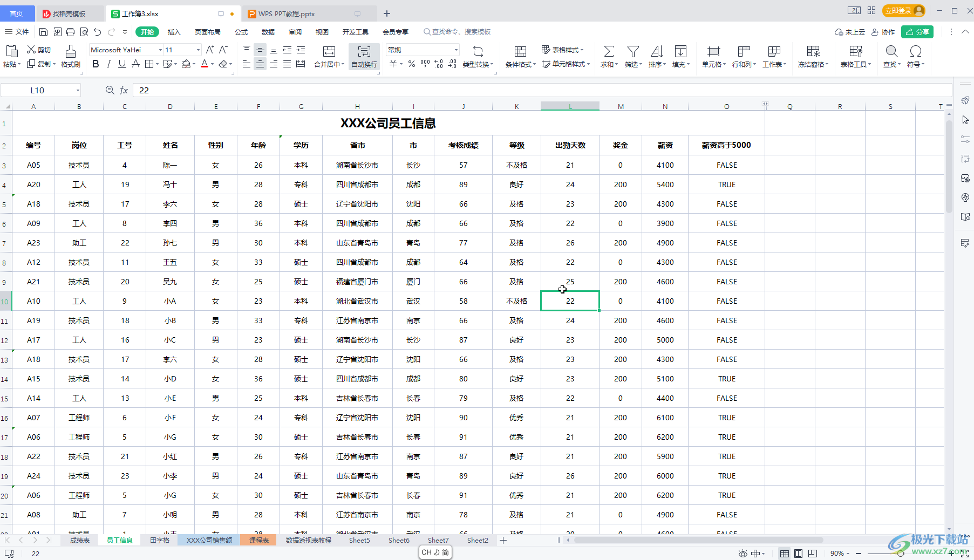Click the insert function fx icon
The width and height of the screenshot is (974, 560).
[124, 90]
